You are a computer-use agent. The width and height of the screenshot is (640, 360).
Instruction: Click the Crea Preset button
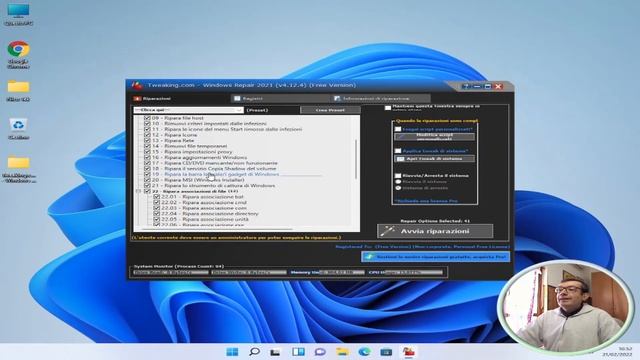(330, 110)
